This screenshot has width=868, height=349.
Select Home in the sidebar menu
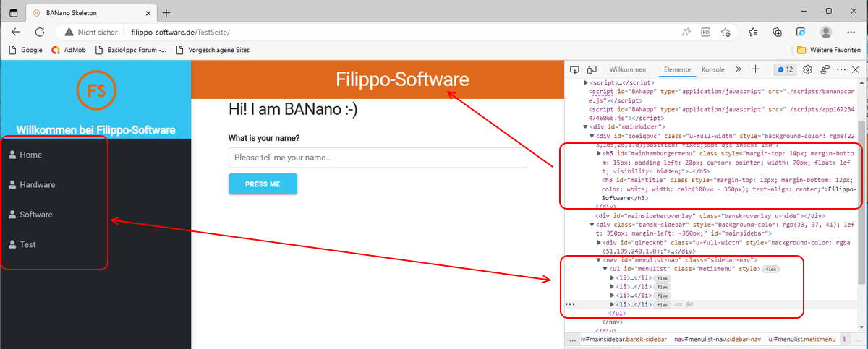30,155
